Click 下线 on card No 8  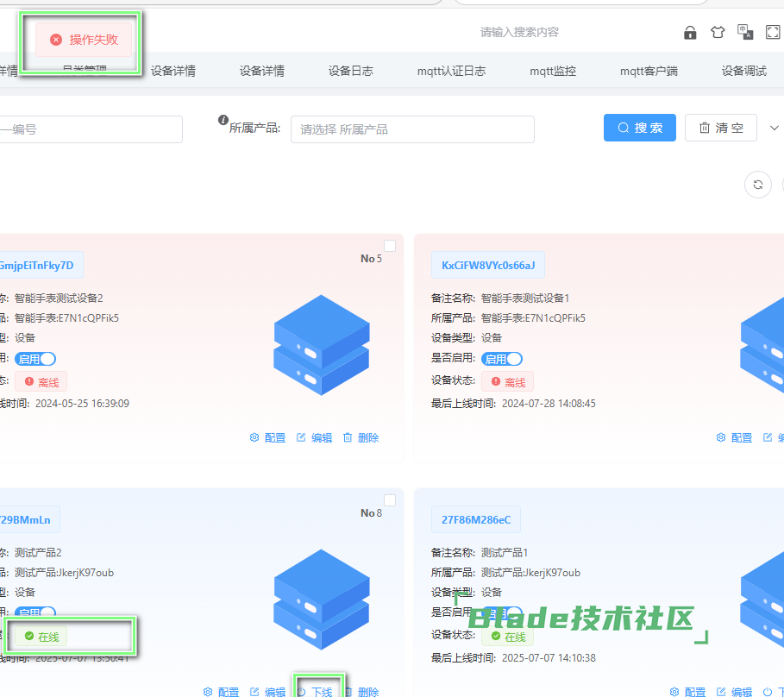point(316,692)
